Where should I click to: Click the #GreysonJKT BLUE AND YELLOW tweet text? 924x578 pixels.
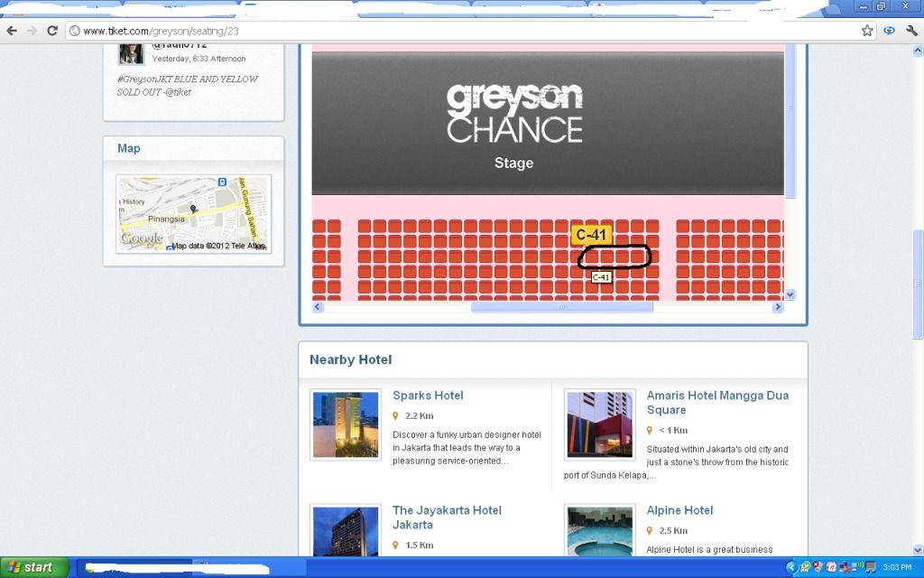(188, 86)
